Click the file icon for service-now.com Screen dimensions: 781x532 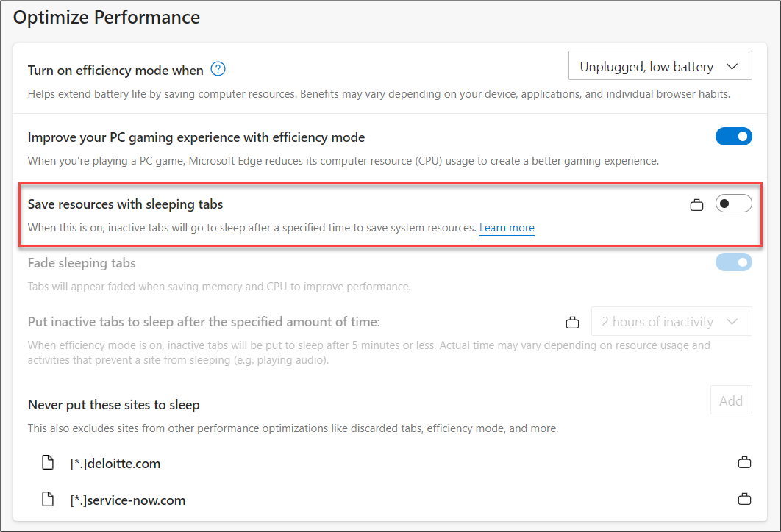(48, 500)
